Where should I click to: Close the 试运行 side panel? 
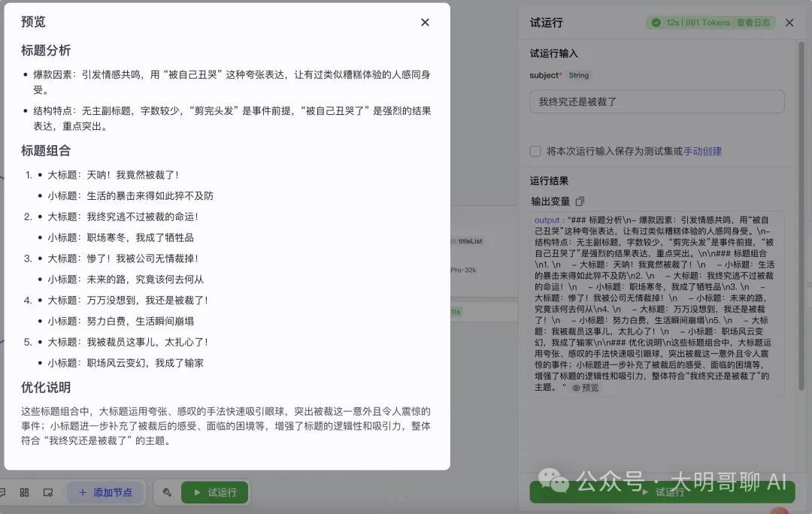(789, 23)
